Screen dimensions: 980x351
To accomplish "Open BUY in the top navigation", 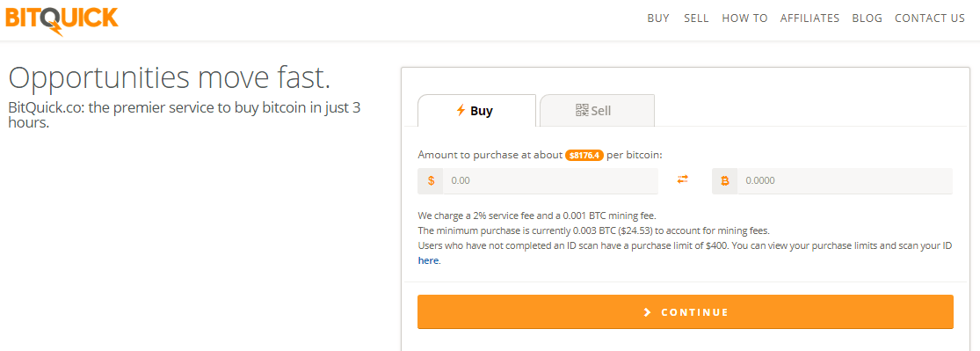I will click(658, 18).
